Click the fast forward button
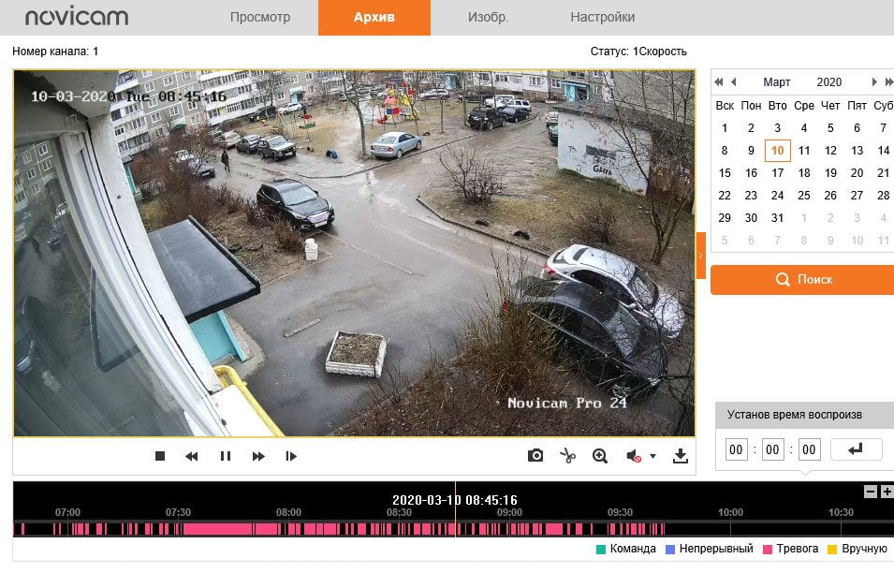The width and height of the screenshot is (894, 588). [258, 456]
